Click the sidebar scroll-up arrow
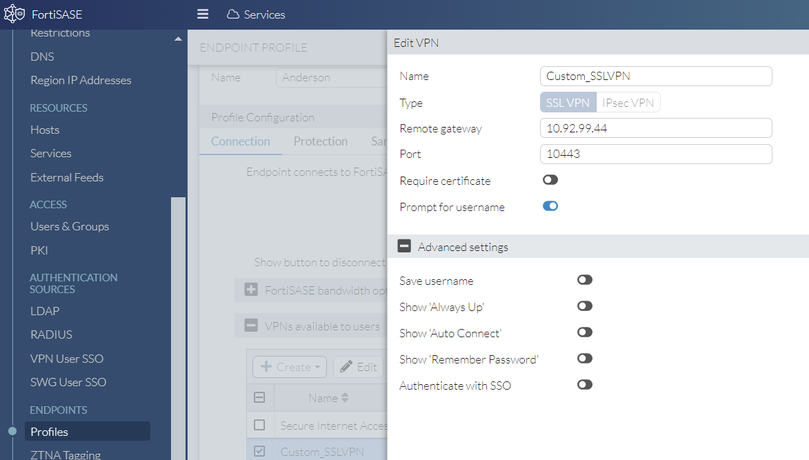 pyautogui.click(x=178, y=39)
